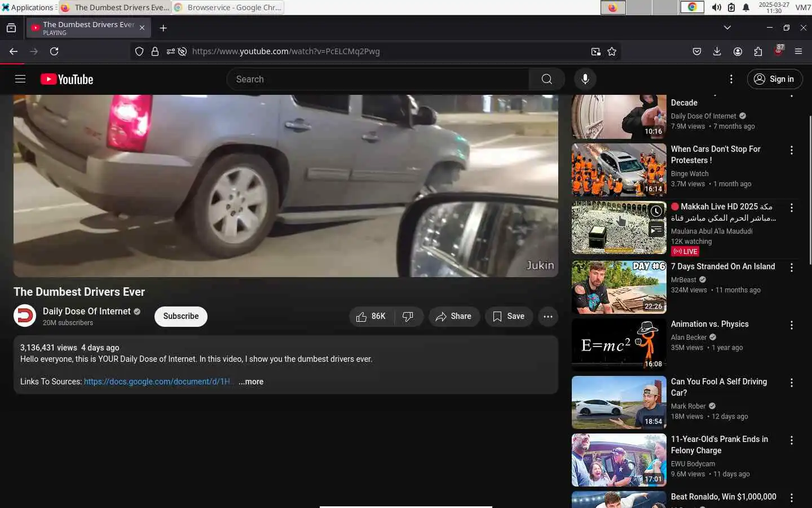Screen dimensions: 812x508
Task: Add Makkah Live to Watch later
Action: coord(656,211)
